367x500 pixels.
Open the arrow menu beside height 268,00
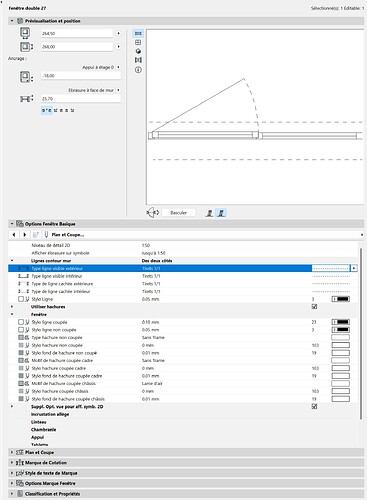pos(118,47)
